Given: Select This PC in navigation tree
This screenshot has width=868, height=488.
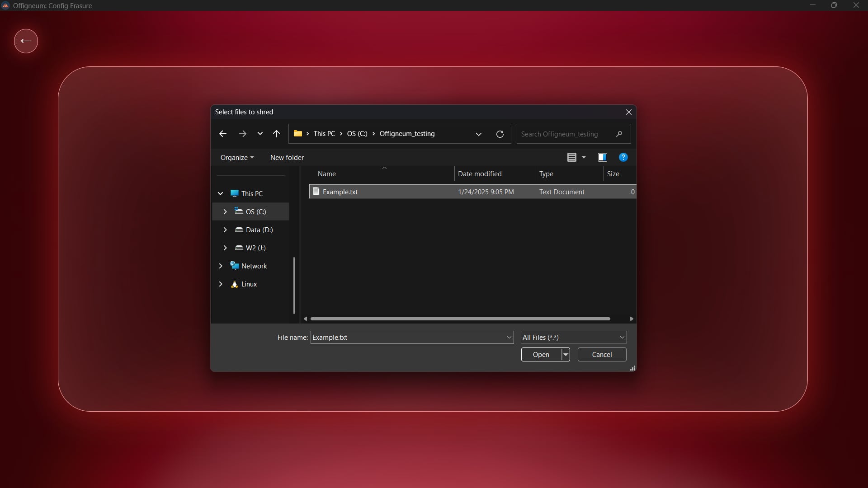Looking at the screenshot, I should pos(252,193).
